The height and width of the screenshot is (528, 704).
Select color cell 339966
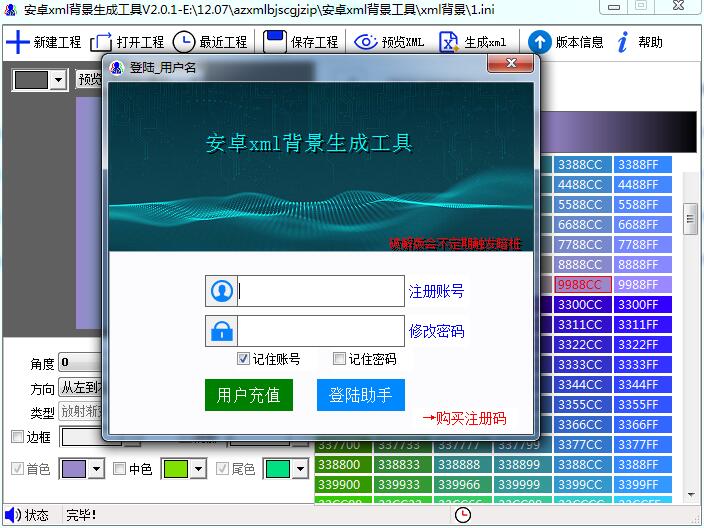[x=463, y=485]
